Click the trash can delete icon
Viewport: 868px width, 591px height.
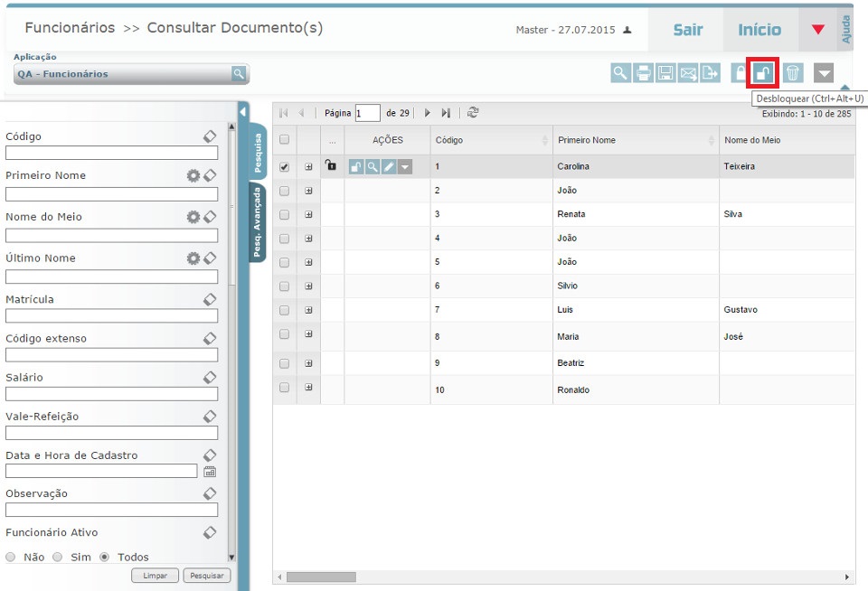tap(792, 73)
